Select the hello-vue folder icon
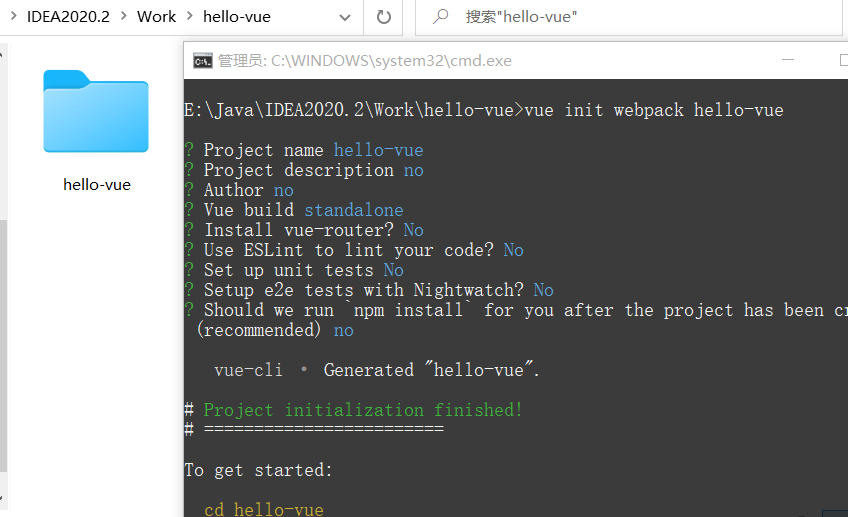This screenshot has width=848, height=517. [x=96, y=111]
